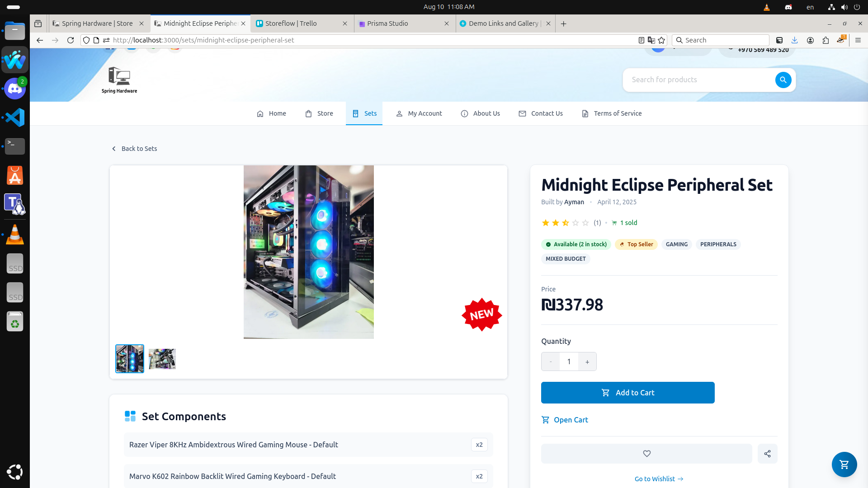Screen dimensions: 868x488
Task: Go to the Store nav item
Action: [x=319, y=113]
